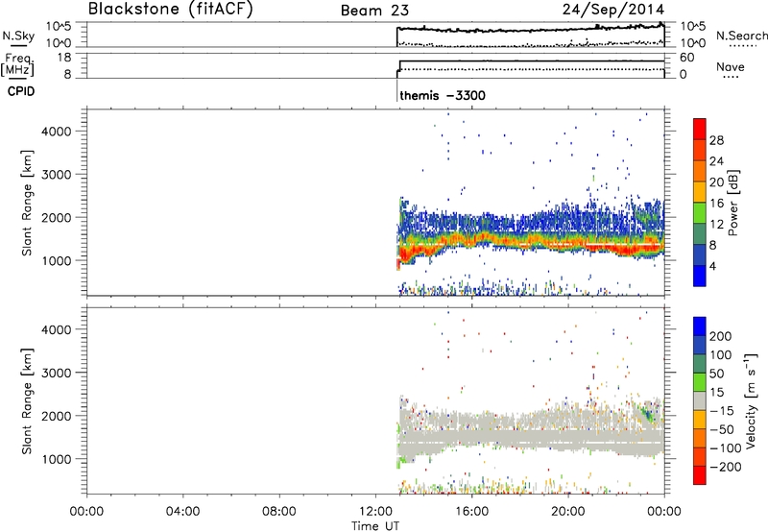This screenshot has width=768, height=532.
Task: Click the 16 value on power colorbar
Action: click(x=716, y=204)
